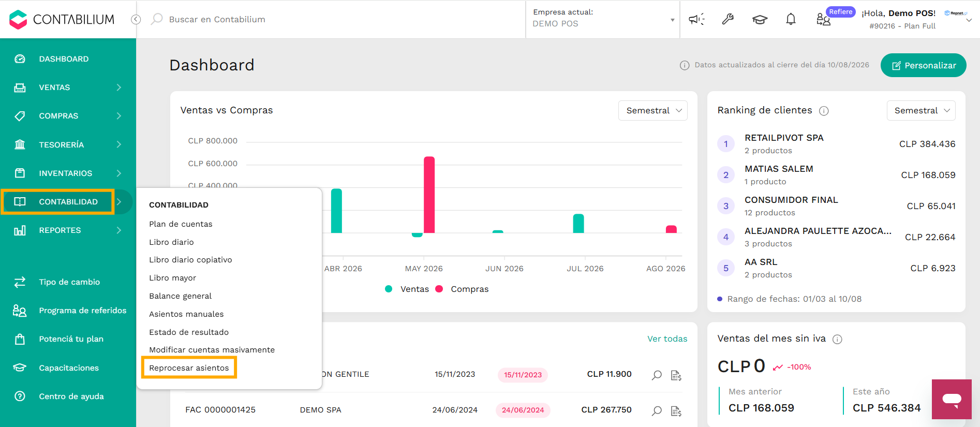Click the Refiere referral people icon

pos(823,20)
